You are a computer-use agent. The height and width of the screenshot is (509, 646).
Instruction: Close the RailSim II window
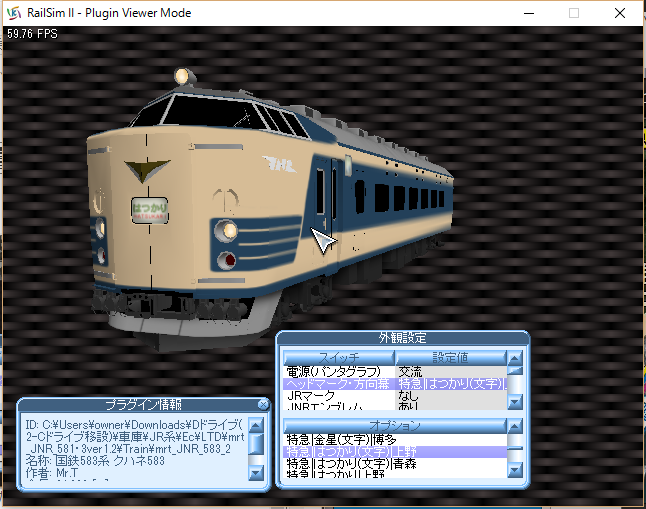[x=620, y=13]
